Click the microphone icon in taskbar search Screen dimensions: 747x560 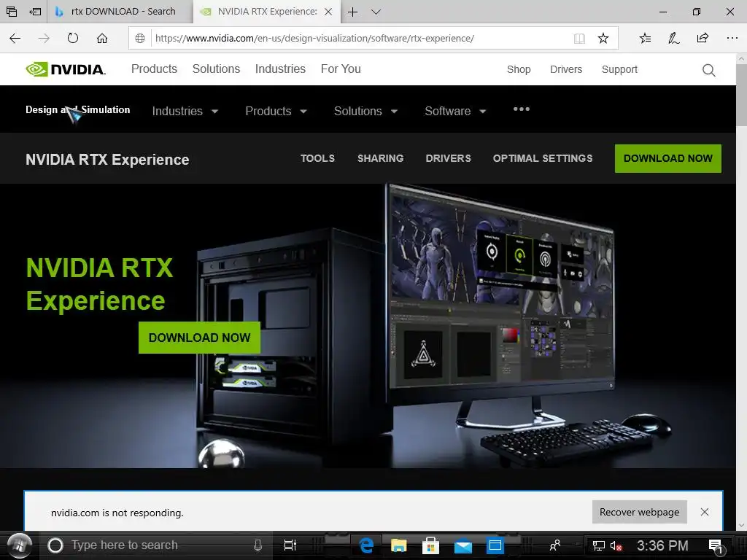[x=258, y=545]
